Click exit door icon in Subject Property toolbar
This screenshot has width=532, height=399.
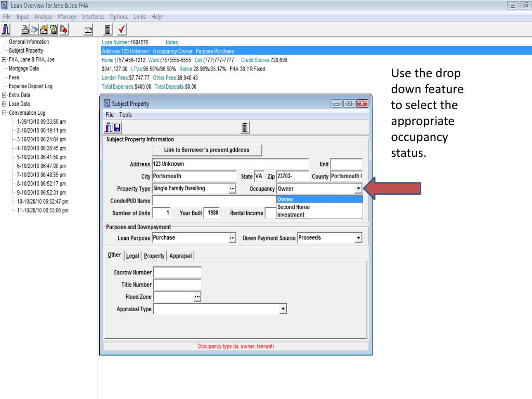pos(108,127)
